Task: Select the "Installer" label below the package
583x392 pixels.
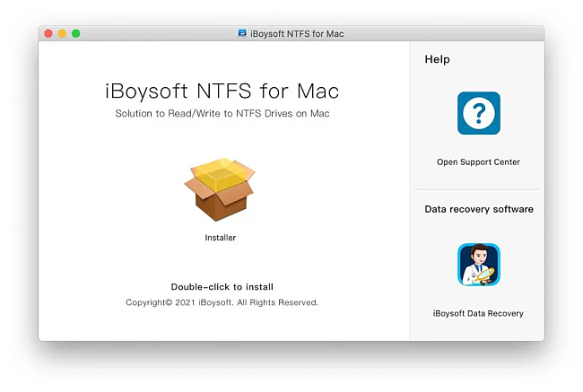Action: [220, 238]
